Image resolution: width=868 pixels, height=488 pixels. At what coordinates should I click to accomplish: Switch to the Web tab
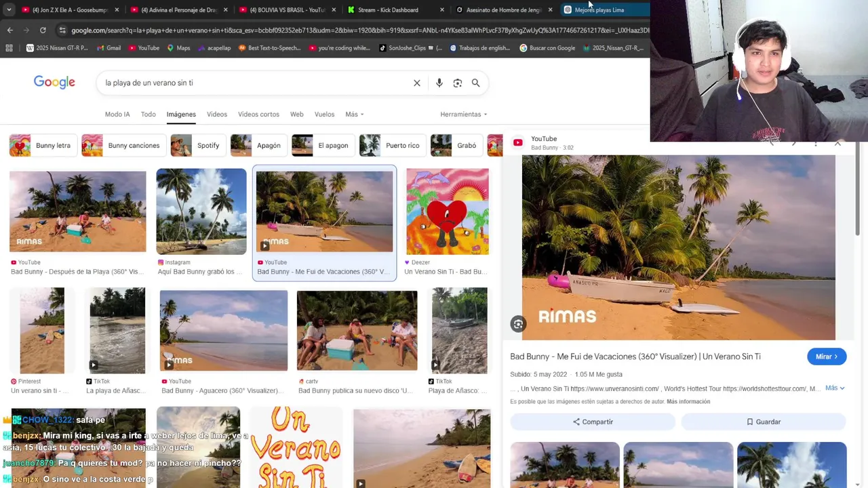point(297,114)
